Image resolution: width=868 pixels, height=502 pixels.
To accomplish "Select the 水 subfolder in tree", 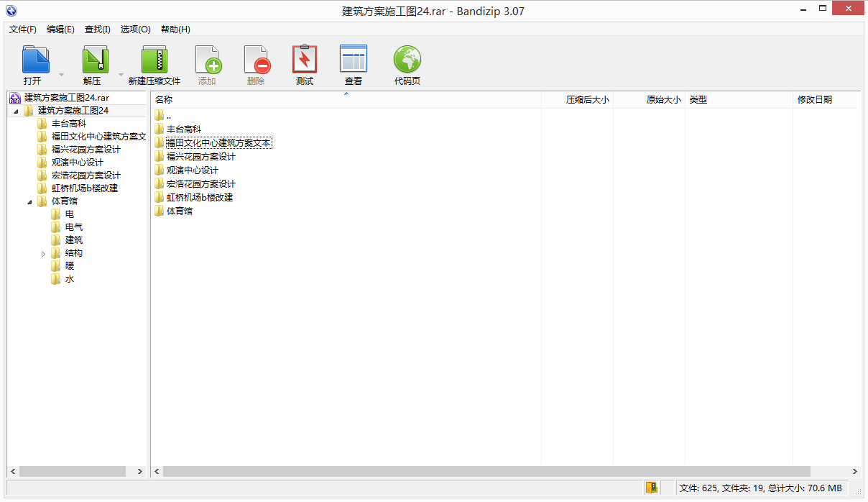I will click(70, 279).
